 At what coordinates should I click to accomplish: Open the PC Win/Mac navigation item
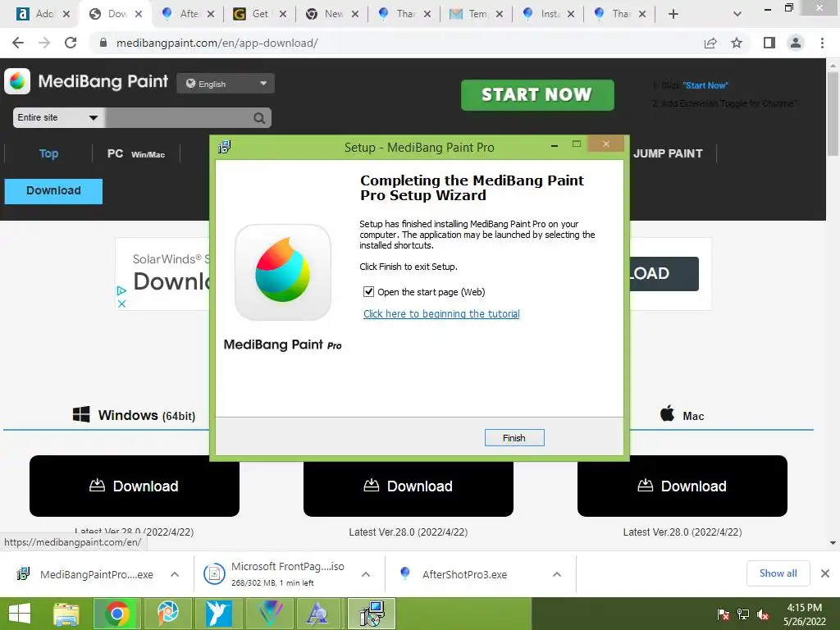coord(136,153)
